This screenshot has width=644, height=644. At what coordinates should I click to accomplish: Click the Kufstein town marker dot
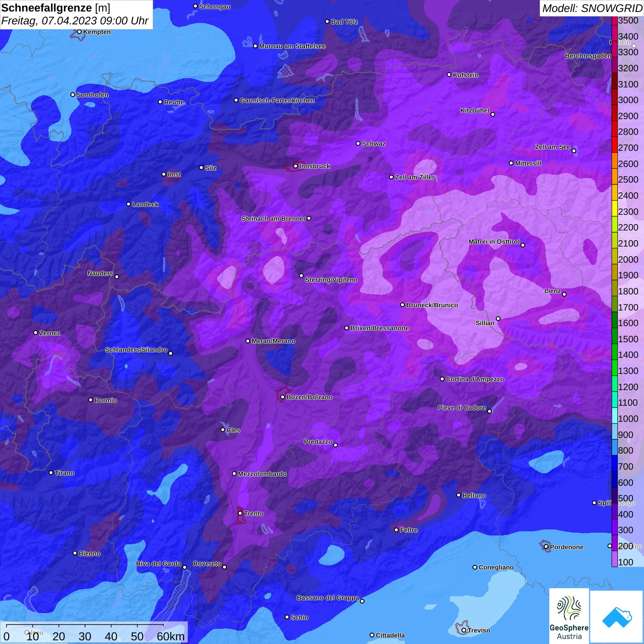coord(449,75)
